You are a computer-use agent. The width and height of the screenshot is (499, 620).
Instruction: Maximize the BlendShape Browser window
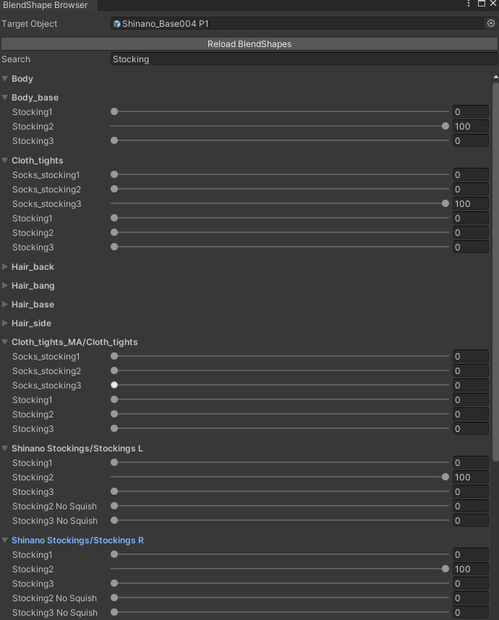pos(481,4)
